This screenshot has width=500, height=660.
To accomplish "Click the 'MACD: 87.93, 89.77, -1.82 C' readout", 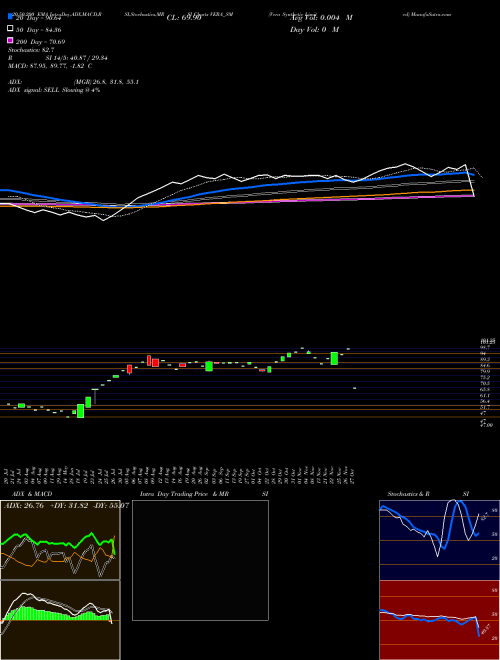I will 50,66.
